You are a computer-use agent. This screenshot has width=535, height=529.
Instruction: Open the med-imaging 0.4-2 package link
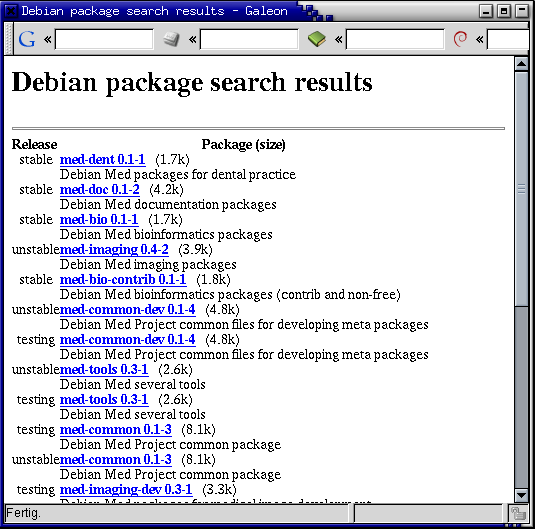click(114, 249)
